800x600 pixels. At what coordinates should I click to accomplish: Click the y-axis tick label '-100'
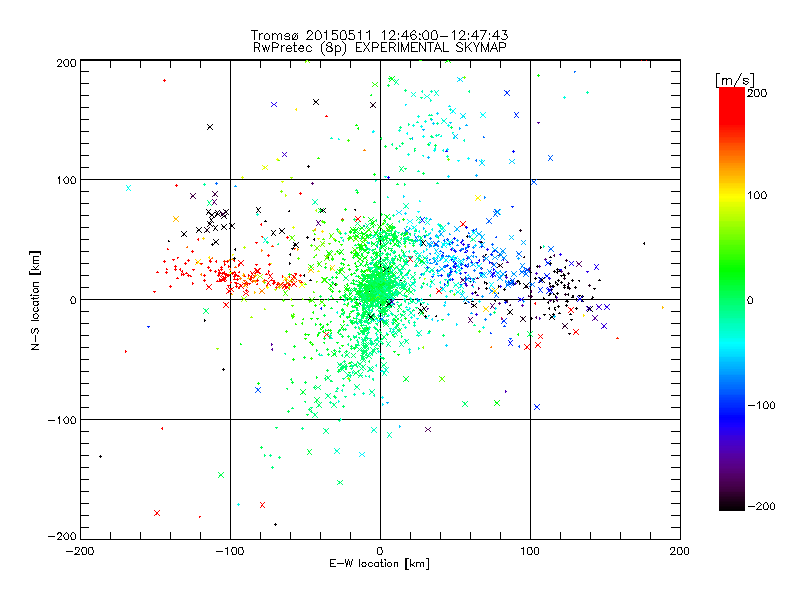62,420
